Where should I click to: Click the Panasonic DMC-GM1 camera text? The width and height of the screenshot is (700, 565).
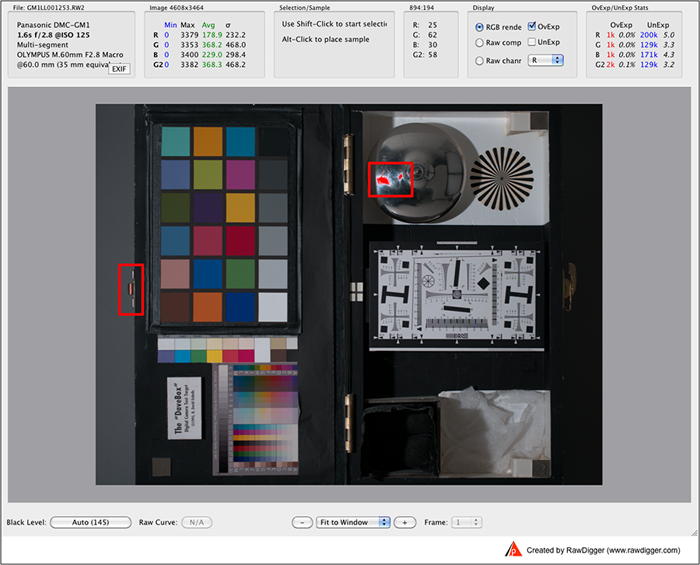click(x=53, y=25)
